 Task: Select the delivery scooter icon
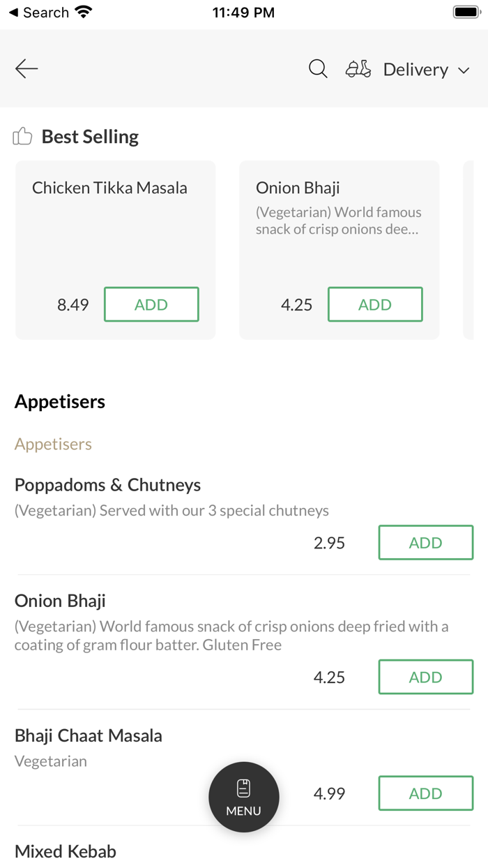click(358, 68)
